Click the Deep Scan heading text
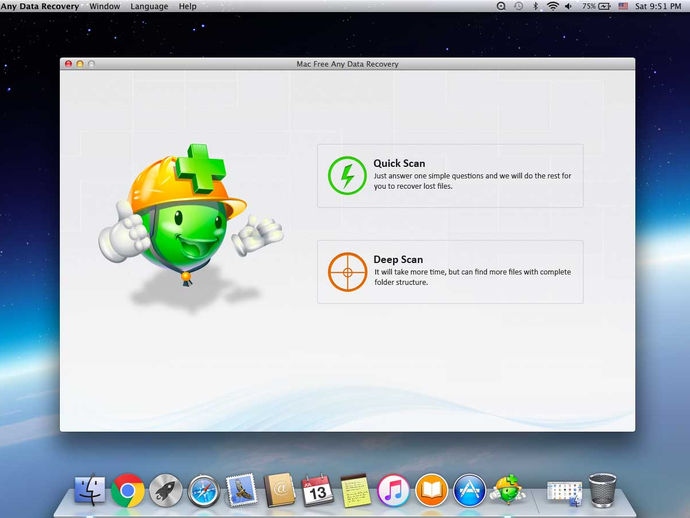Viewport: 690px width, 518px height. point(398,260)
